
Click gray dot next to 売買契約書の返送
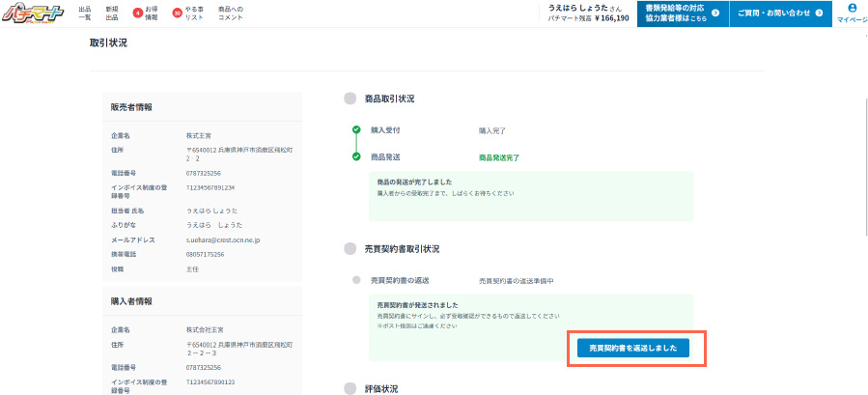[x=356, y=280]
